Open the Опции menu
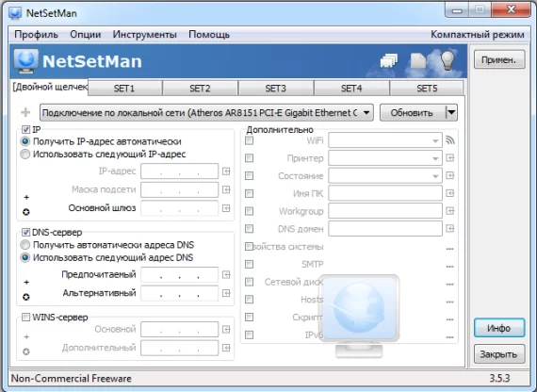 [x=86, y=35]
